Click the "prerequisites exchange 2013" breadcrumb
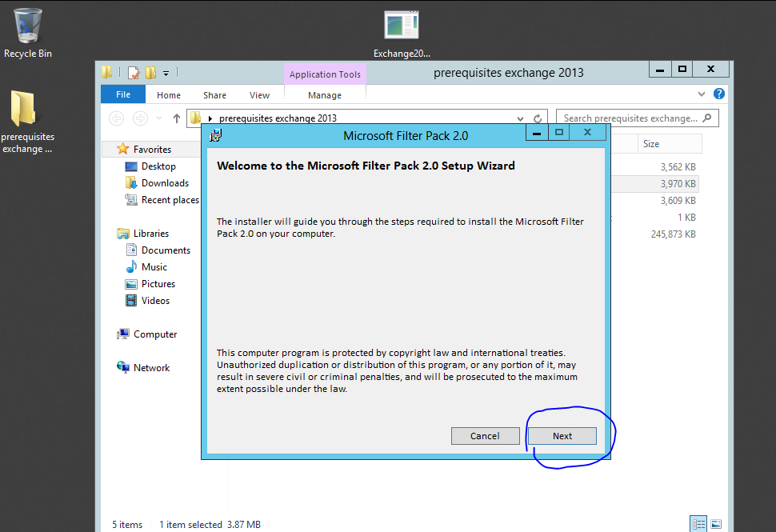This screenshot has width=776, height=532. pos(278,118)
